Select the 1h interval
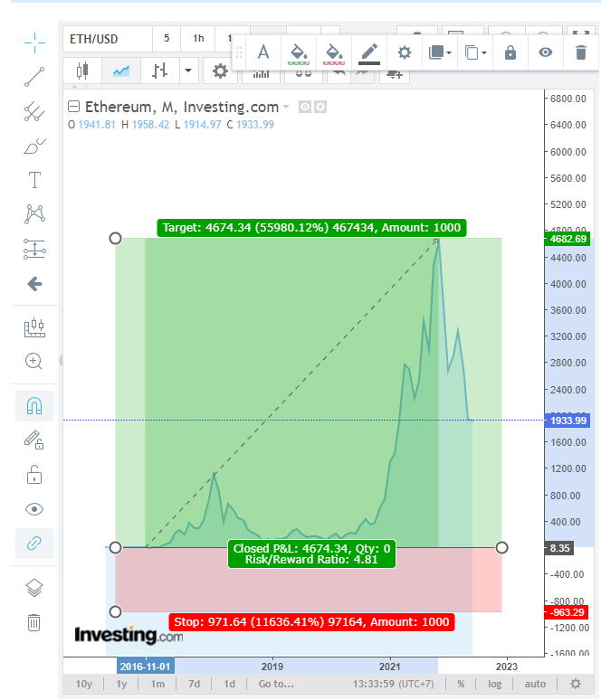The height and width of the screenshot is (700, 601). pyautogui.click(x=198, y=39)
